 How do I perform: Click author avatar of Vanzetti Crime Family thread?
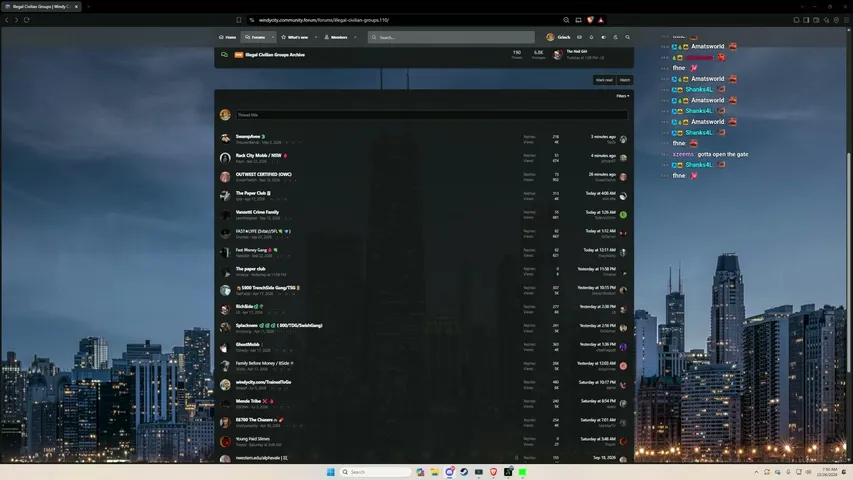225,214
